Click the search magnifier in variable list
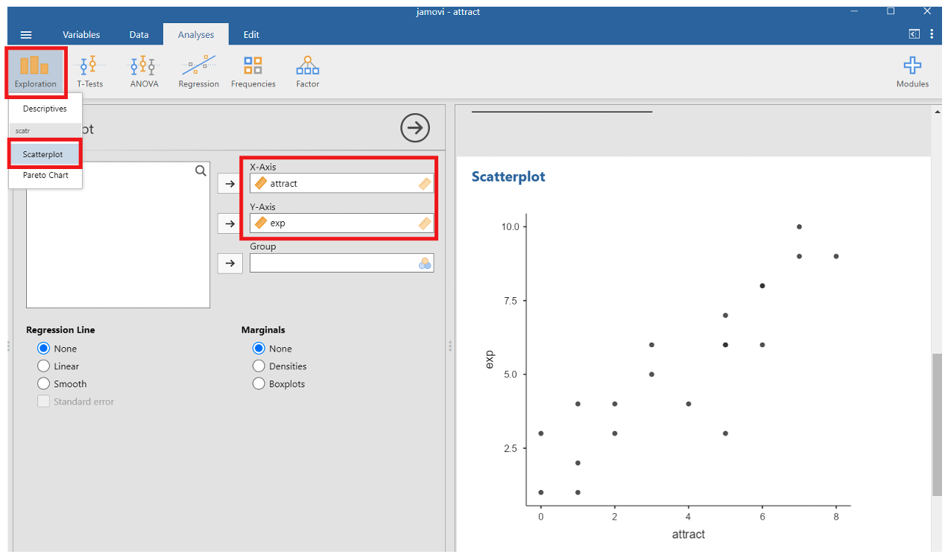 pos(200,171)
